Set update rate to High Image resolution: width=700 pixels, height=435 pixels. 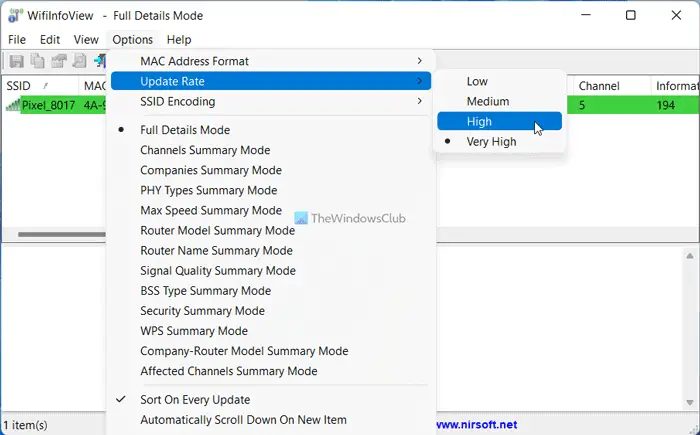(499, 121)
